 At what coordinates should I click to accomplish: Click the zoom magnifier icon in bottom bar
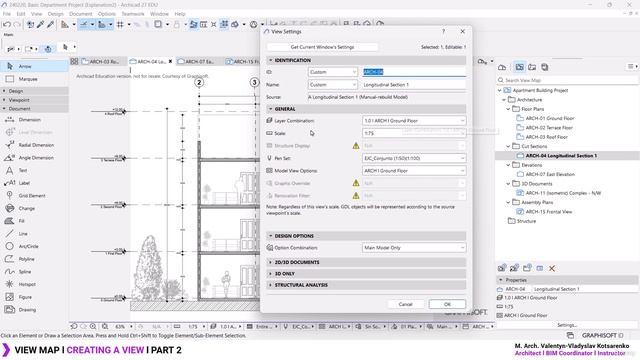pyautogui.click(x=93, y=327)
